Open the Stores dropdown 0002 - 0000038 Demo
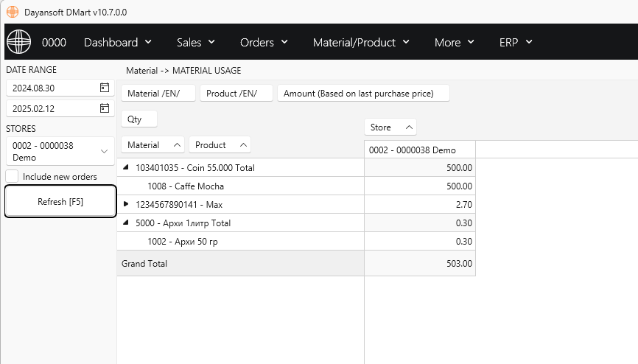This screenshot has width=638, height=364. click(x=60, y=152)
